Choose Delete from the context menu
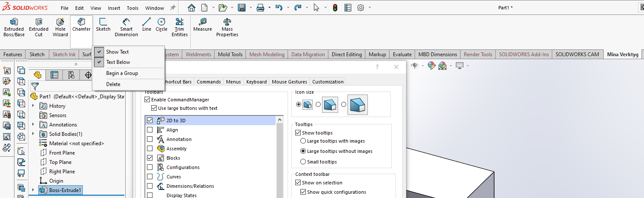644x198 pixels. pyautogui.click(x=113, y=84)
